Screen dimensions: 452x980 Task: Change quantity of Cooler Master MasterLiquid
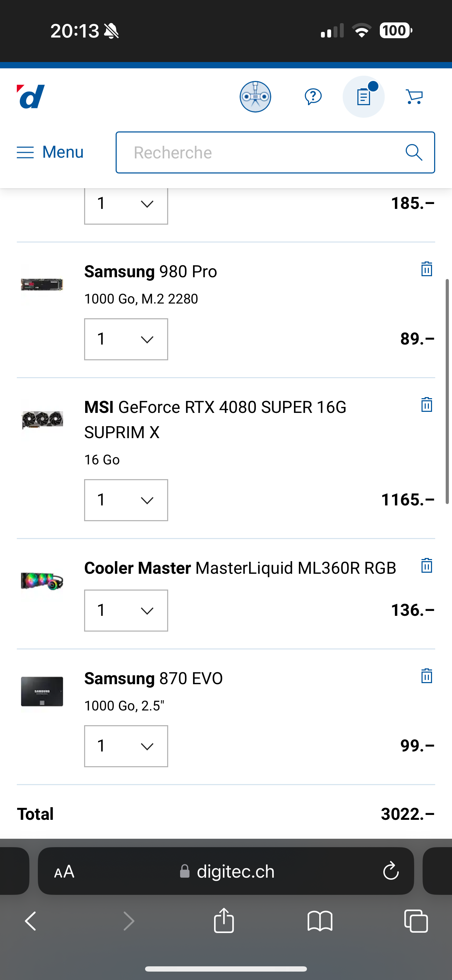coord(126,610)
